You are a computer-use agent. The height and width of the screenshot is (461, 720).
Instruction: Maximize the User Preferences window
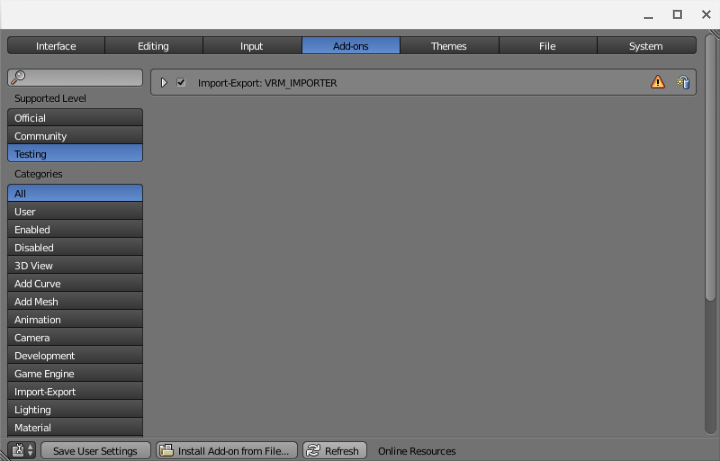[x=677, y=14]
